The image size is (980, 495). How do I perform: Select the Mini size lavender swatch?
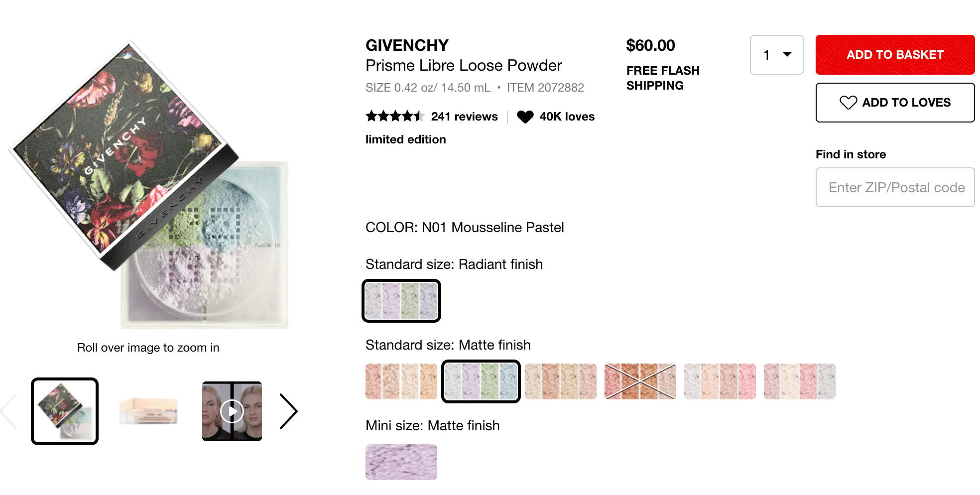tap(401, 462)
